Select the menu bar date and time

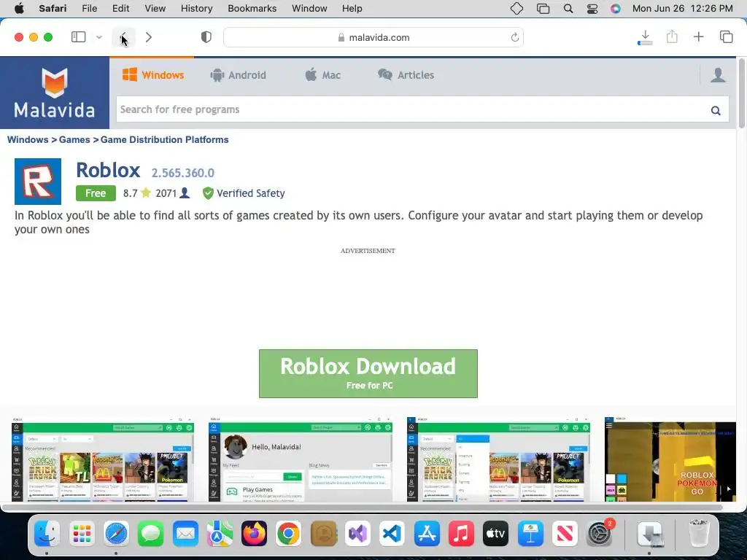[x=682, y=8]
